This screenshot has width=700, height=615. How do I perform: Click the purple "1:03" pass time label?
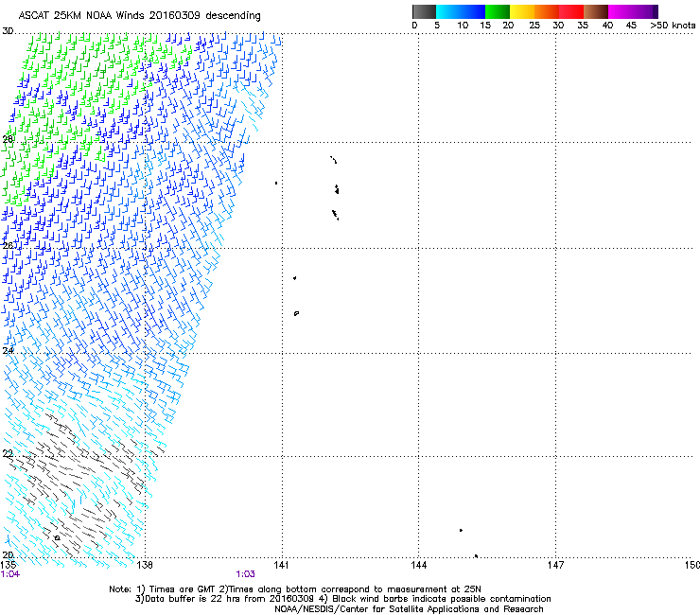(x=246, y=574)
